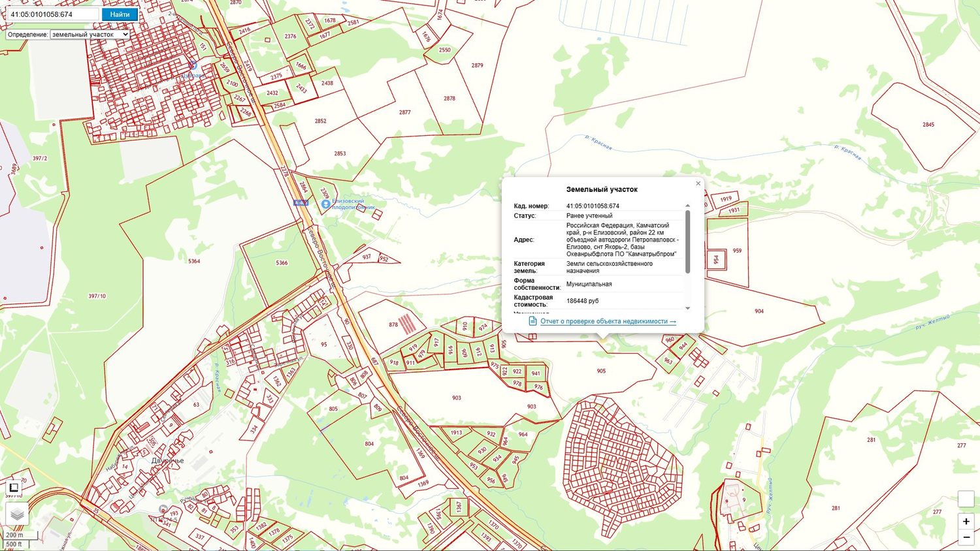Click parcel label 959 on the map
Image resolution: width=980 pixels, height=551 pixels.
click(737, 250)
